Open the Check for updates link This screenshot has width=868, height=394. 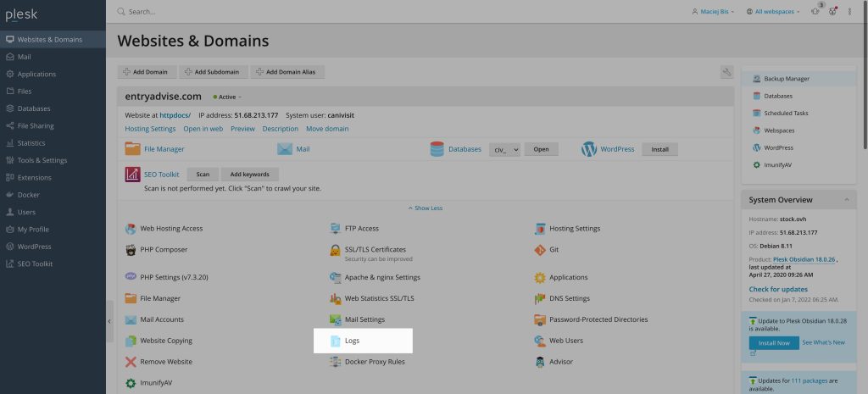[x=778, y=290]
